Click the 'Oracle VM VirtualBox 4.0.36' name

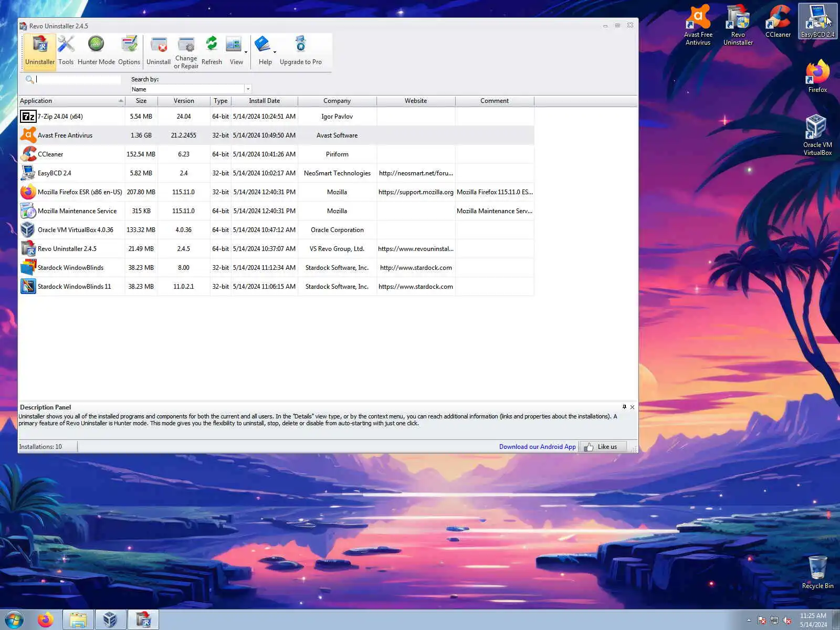pos(76,230)
